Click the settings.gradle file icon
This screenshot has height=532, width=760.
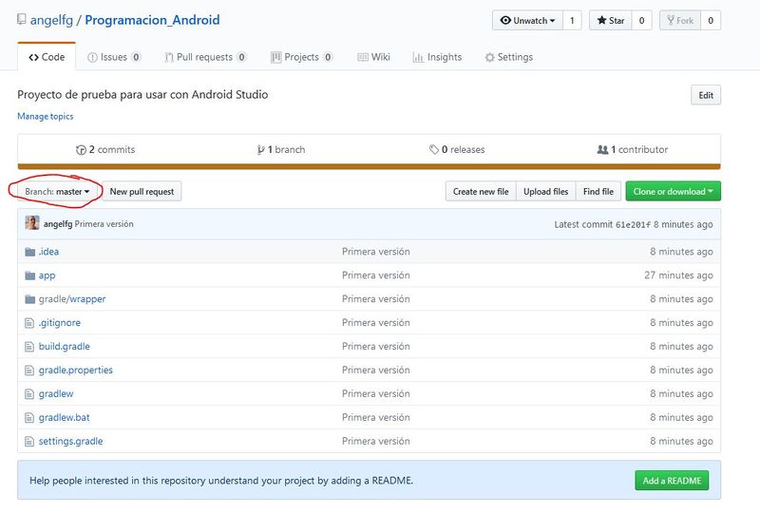coord(29,442)
